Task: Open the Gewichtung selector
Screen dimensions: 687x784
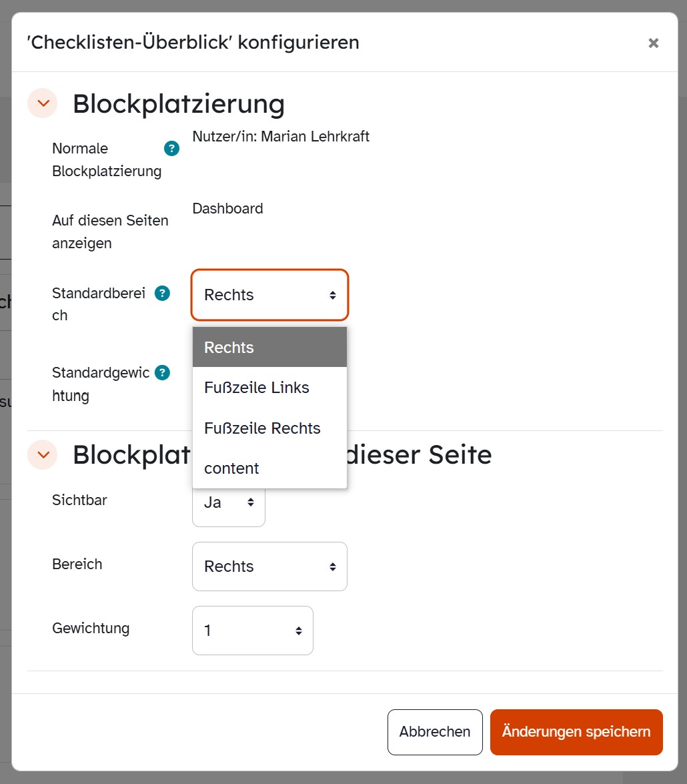Action: pyautogui.click(x=252, y=631)
